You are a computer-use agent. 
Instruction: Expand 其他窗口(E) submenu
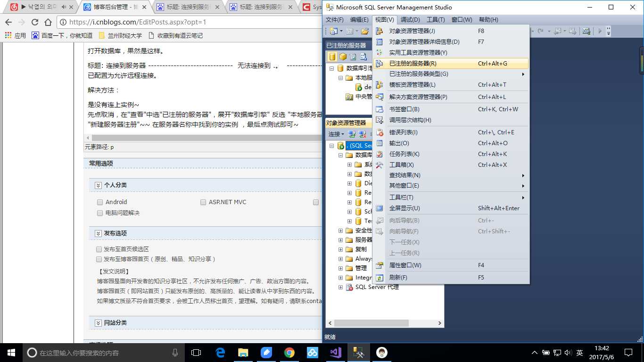[x=451, y=185]
